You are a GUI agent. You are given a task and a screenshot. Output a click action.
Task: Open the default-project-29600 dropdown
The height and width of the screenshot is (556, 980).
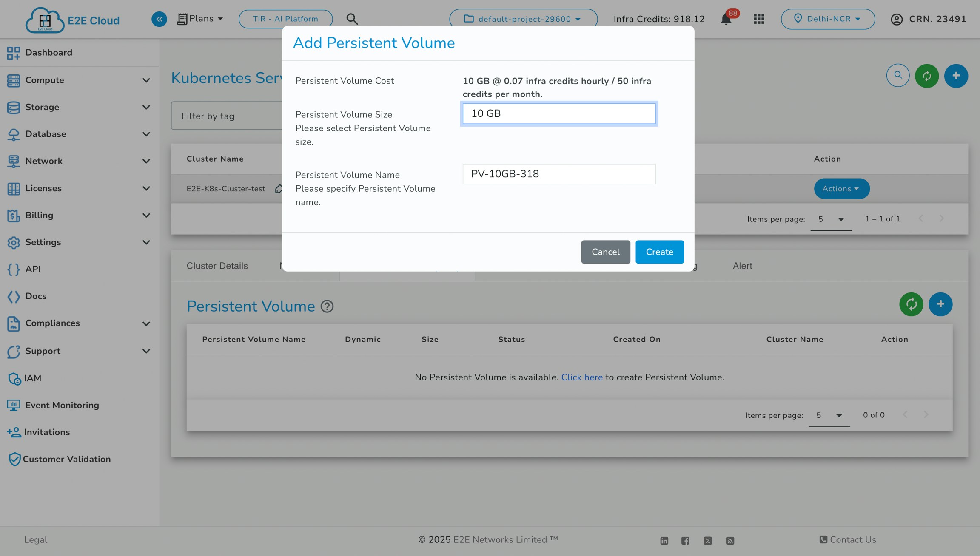click(523, 19)
